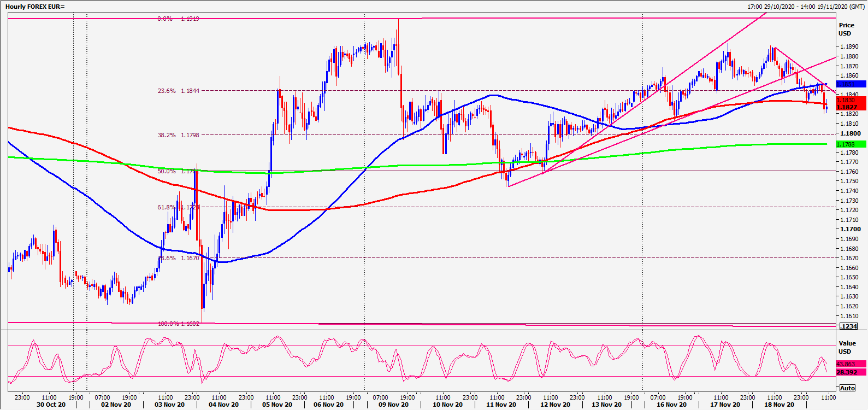Screen dimensions: 868x410
Task: Click the 28.392 oscillator value tag
Action: coord(851,372)
